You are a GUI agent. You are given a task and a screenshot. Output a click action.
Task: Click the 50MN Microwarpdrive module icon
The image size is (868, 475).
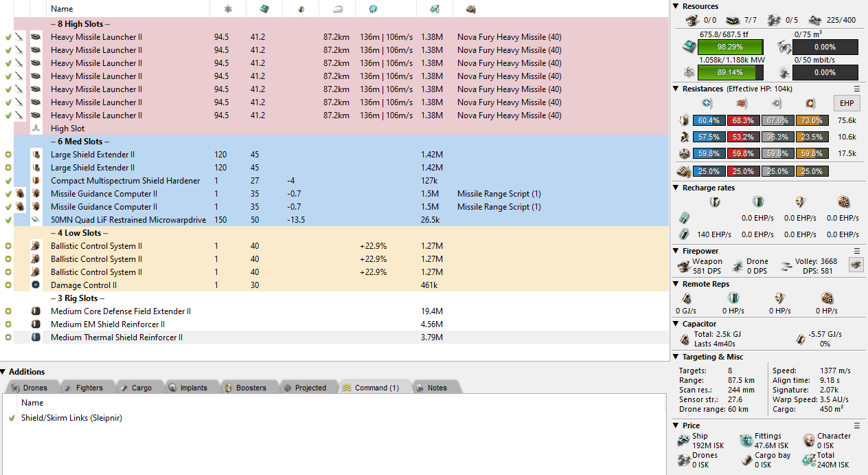click(36, 220)
